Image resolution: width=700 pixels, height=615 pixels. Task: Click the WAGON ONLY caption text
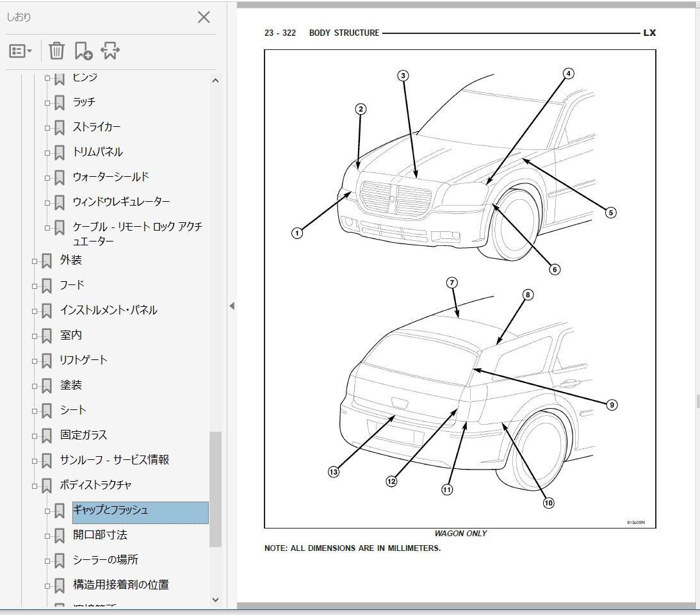[x=460, y=534]
